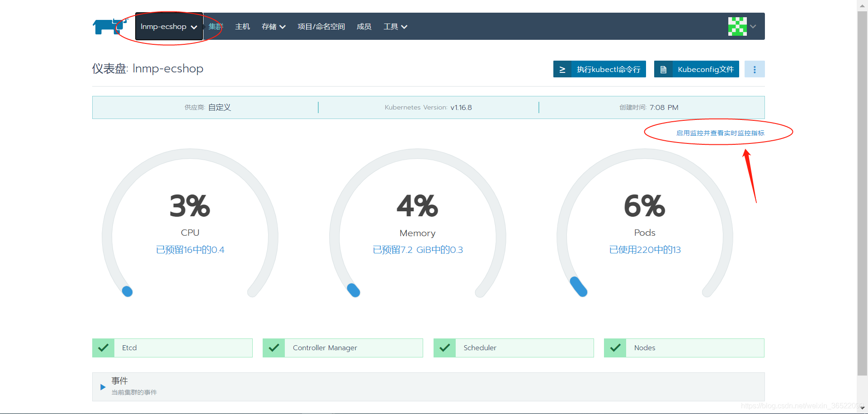This screenshot has height=414, width=868.
Task: Click the 事件 section title
Action: click(120, 381)
